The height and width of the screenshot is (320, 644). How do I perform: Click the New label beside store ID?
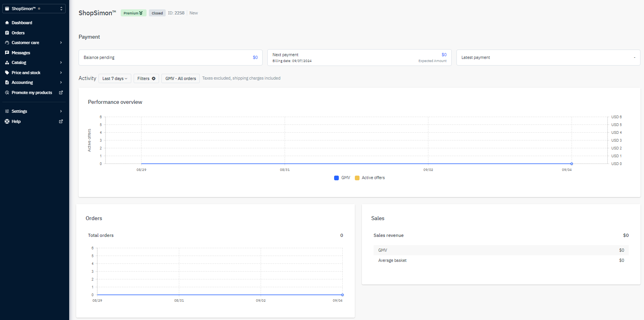pos(194,13)
